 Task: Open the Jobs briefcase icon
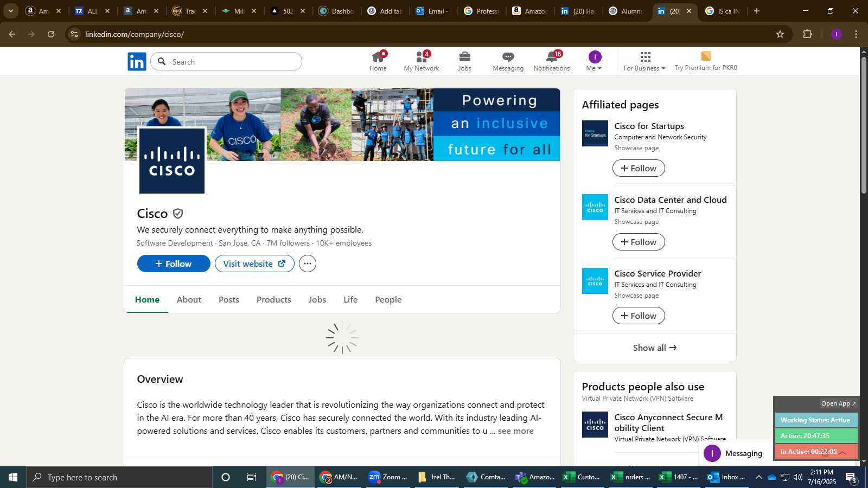point(464,61)
